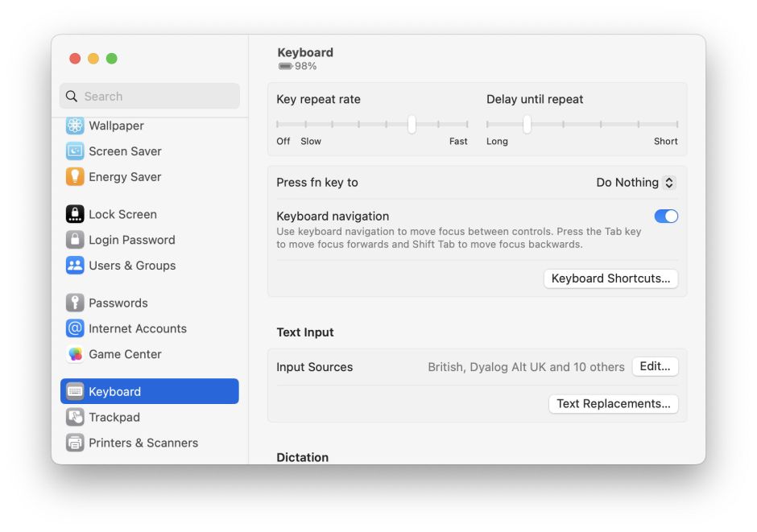Click the Keyboard Shortcuts… button
Viewport: 757px width, 532px height.
click(611, 278)
